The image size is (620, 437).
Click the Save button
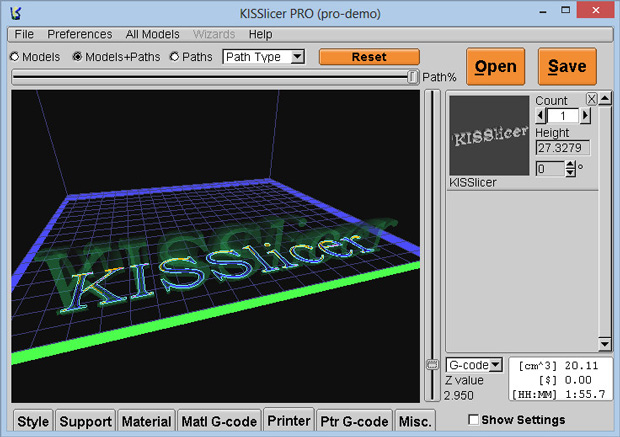pyautogui.click(x=567, y=66)
